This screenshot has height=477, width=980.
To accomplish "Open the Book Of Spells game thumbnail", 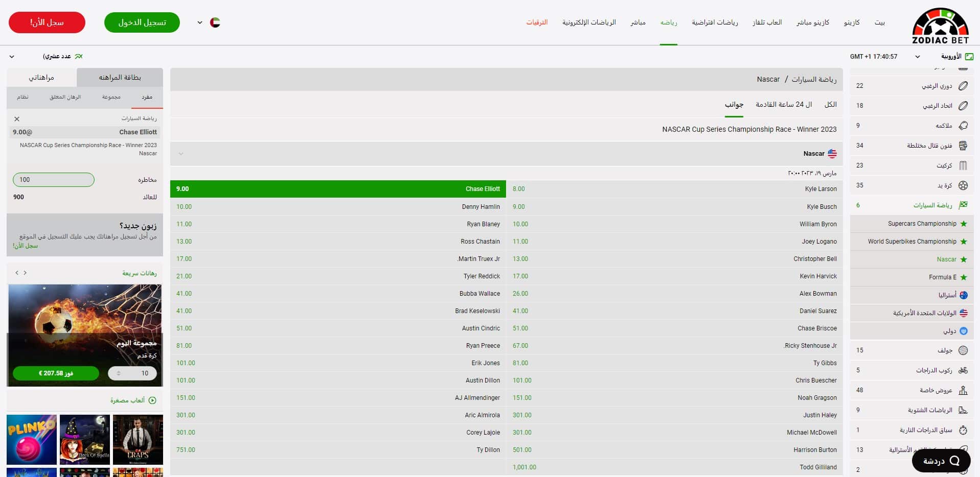I will (85, 440).
